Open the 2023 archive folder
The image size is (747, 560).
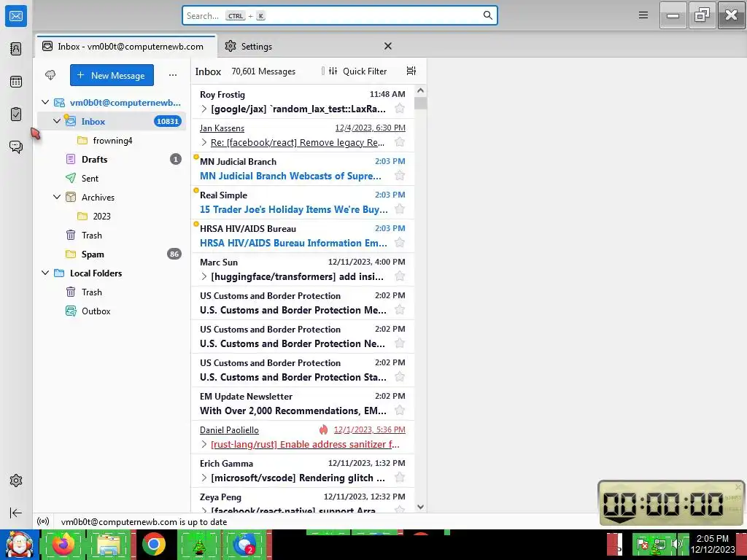coord(112,216)
